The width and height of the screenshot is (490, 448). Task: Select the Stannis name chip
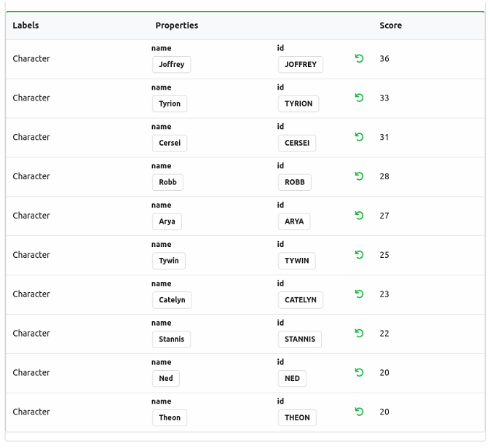pyautogui.click(x=172, y=339)
